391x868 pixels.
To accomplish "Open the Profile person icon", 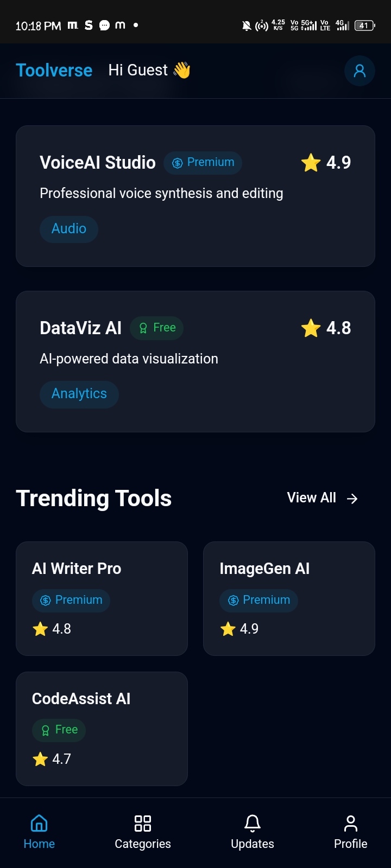I will [351, 823].
